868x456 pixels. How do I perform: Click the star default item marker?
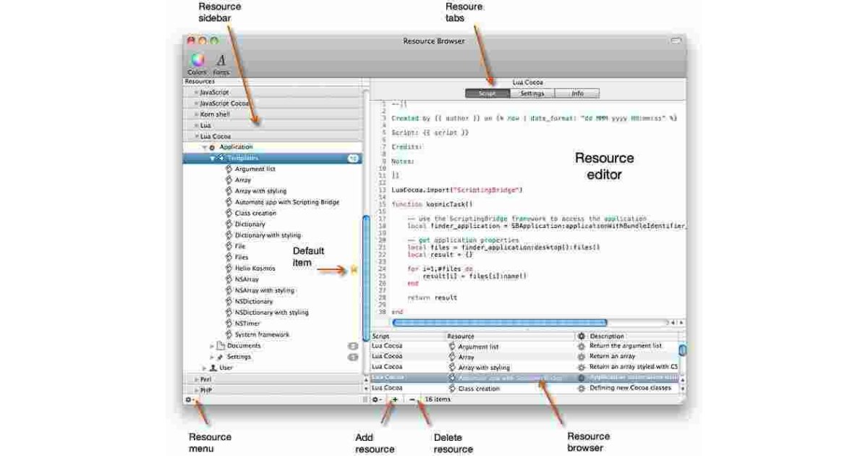354,269
